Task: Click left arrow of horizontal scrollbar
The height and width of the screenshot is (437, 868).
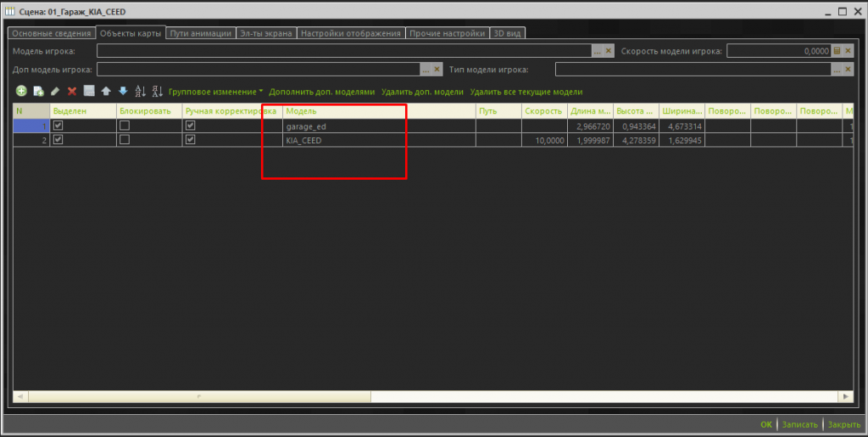Action: pos(20,396)
